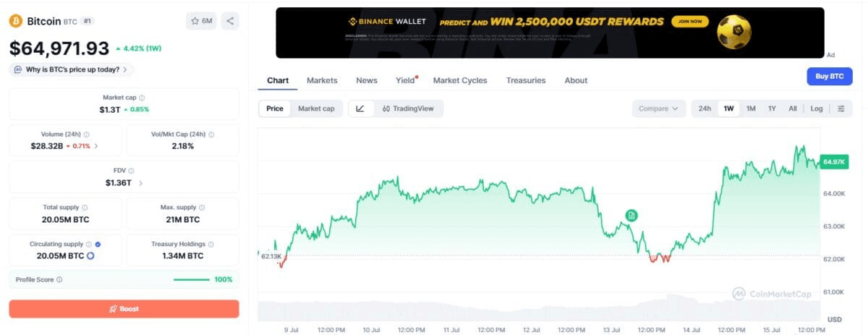Toggle the Log scale option

[816, 109]
